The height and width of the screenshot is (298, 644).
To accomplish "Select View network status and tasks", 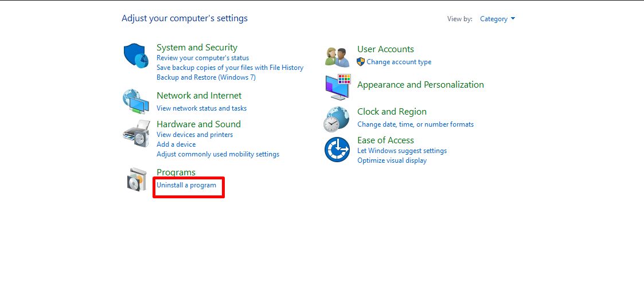I will point(201,108).
